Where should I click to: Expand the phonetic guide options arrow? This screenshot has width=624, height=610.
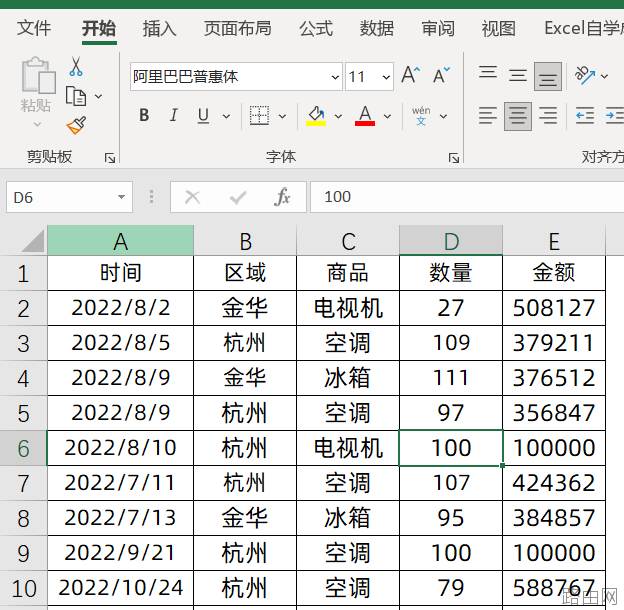(x=443, y=116)
